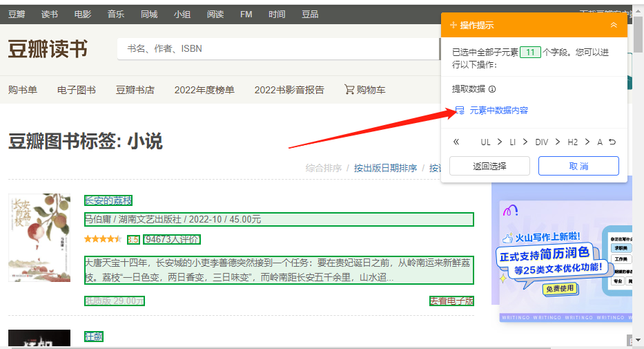The image size is (644, 349).
Task: Click the 返回选择 button
Action: coord(489,166)
